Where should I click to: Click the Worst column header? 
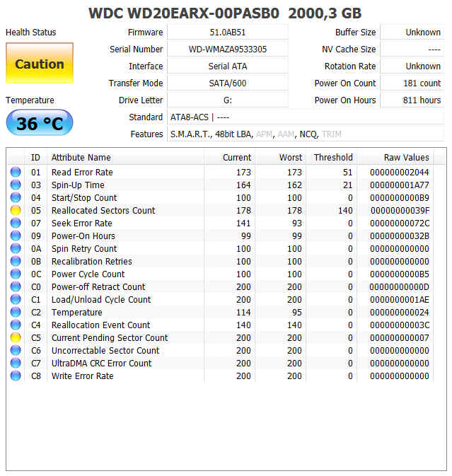[280, 157]
